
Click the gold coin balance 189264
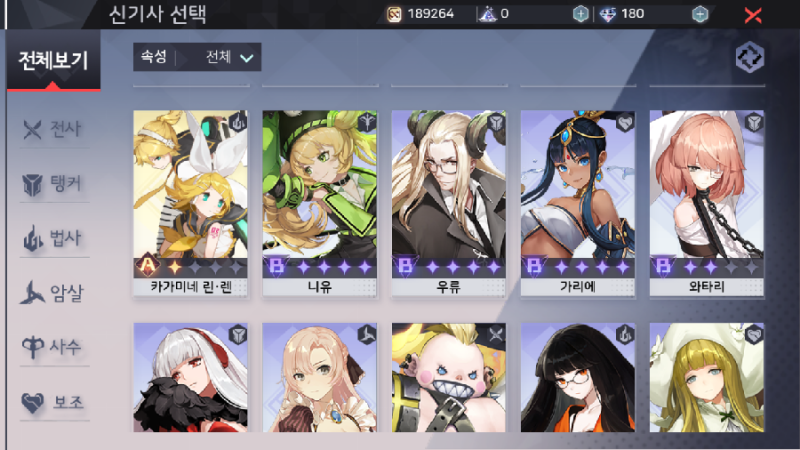click(x=420, y=14)
